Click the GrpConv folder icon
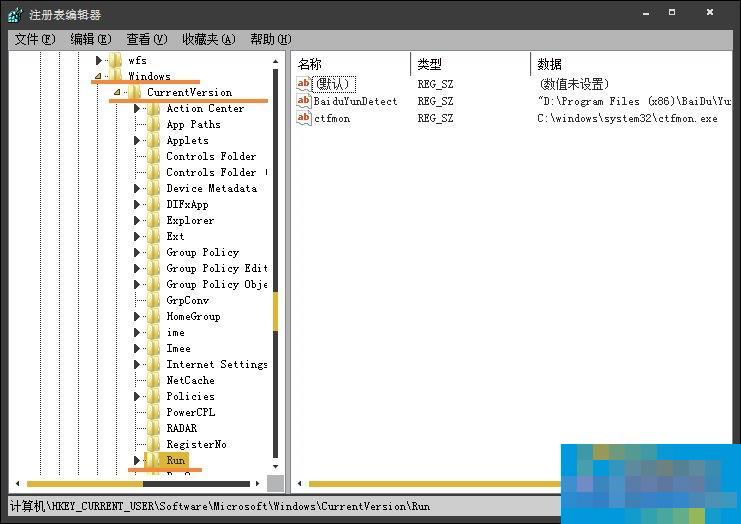 [x=154, y=301]
